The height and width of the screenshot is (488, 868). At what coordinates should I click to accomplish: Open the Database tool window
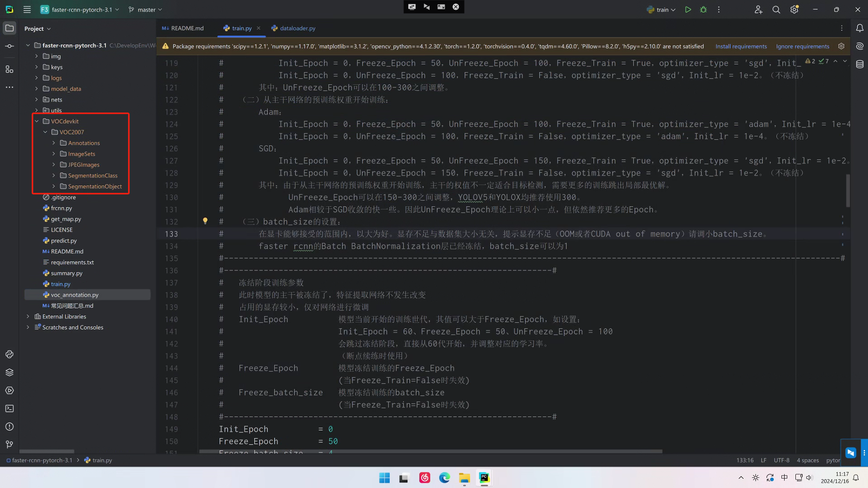pos(860,64)
